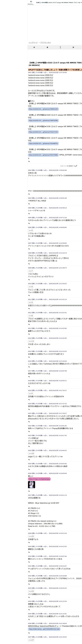
Task: Click reply arrow under post 0024
Action: tap(29, 460)
